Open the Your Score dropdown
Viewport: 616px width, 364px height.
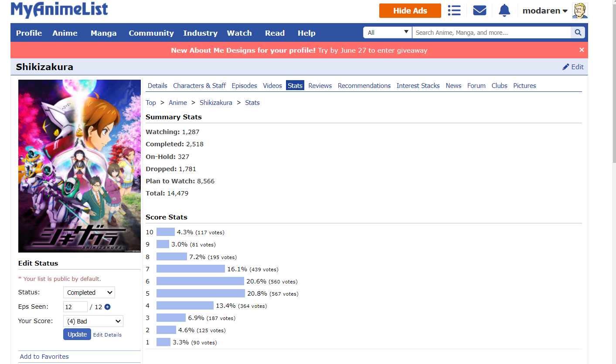[93, 321]
